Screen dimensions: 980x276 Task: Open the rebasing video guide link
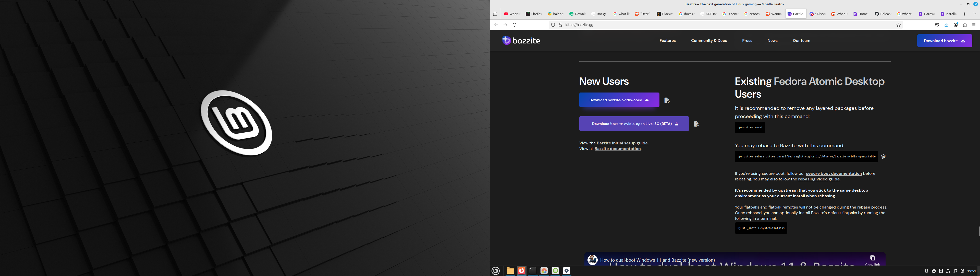(819, 179)
